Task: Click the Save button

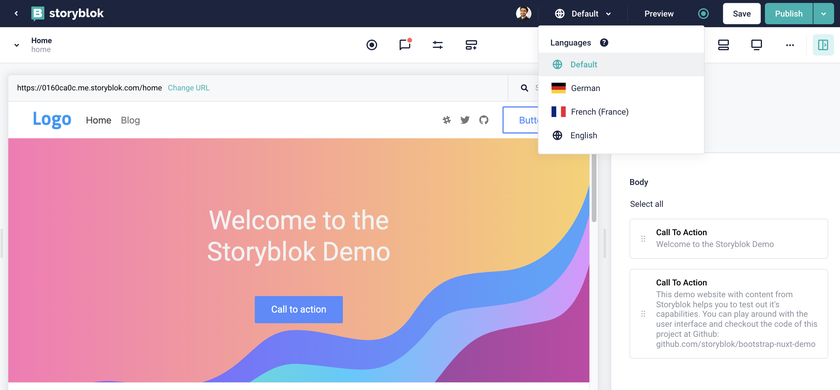Action: click(x=741, y=14)
